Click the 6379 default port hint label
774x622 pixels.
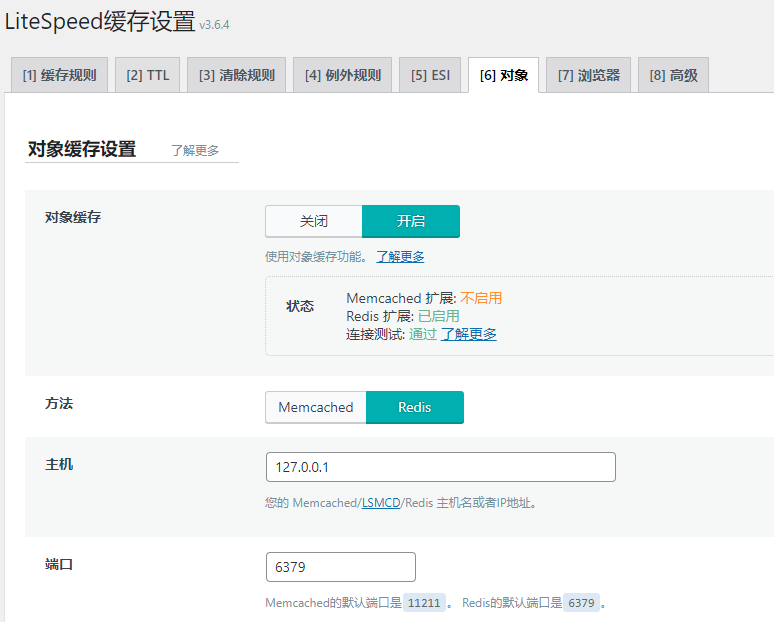(x=581, y=603)
